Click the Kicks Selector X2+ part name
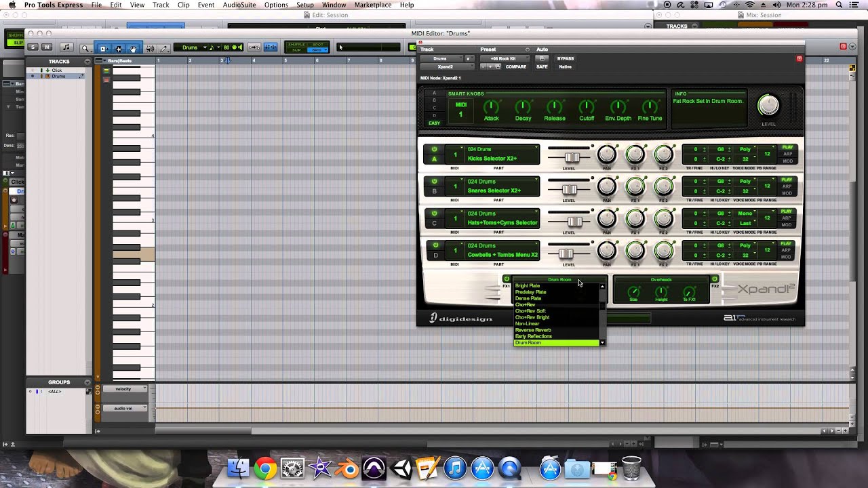Image resolution: width=868 pixels, height=488 pixels. coord(492,159)
